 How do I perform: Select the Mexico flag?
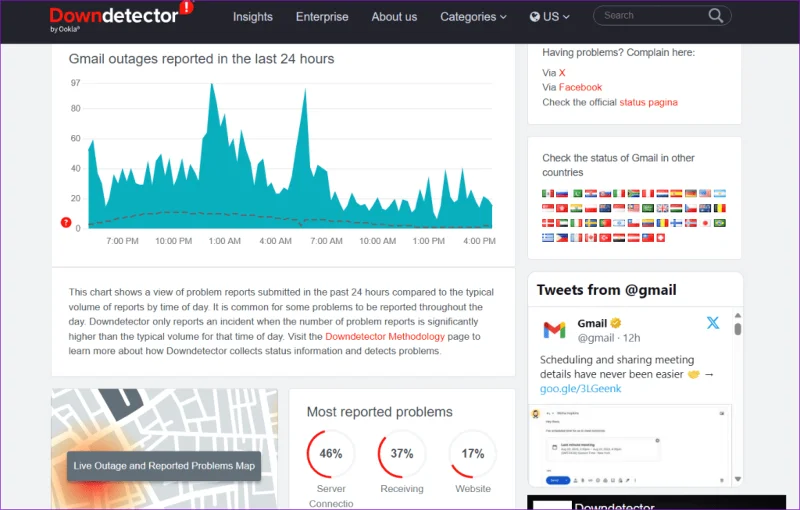[x=548, y=193]
